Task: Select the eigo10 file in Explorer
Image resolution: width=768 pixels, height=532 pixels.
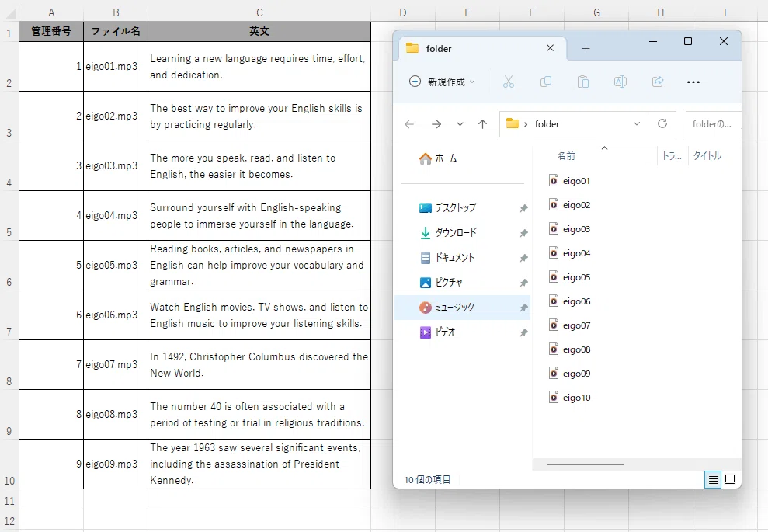Action: tap(570, 398)
